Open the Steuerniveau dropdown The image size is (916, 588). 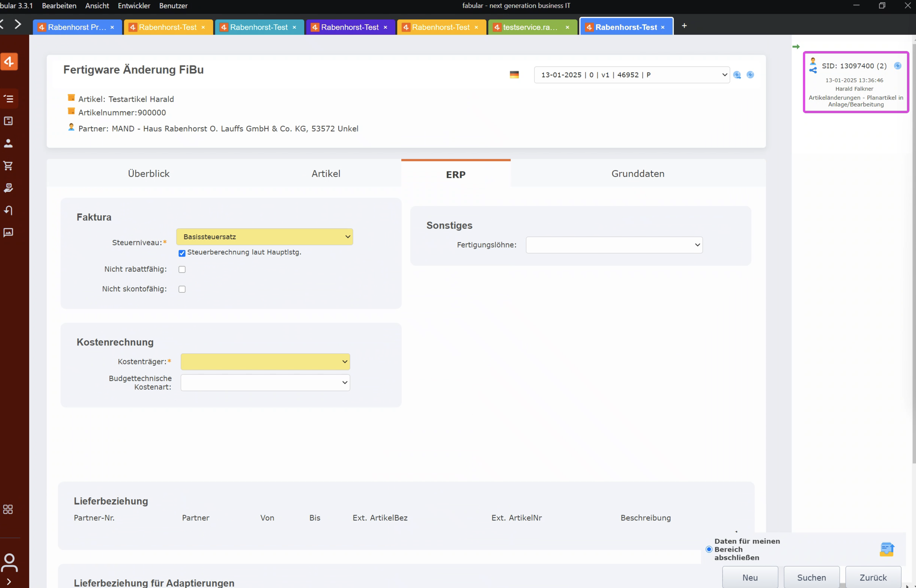coord(264,237)
